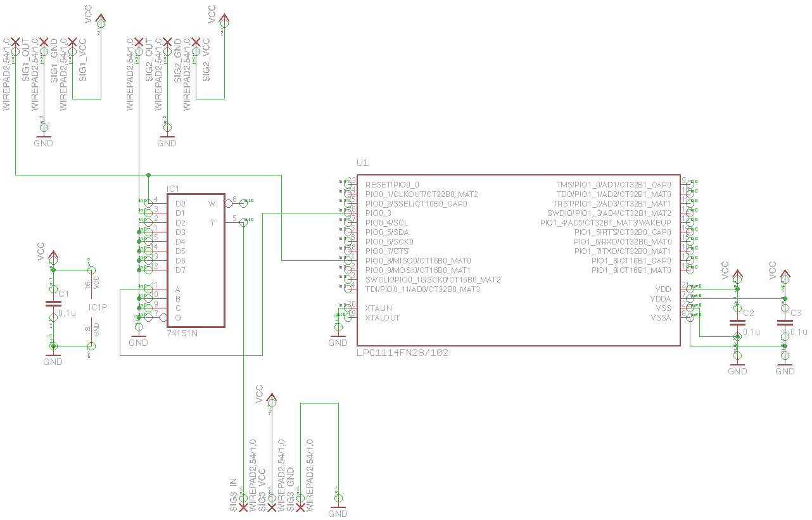The image size is (812, 520).
Task: Click the SIG2_OUT wirepad X mark
Action: click(x=139, y=42)
